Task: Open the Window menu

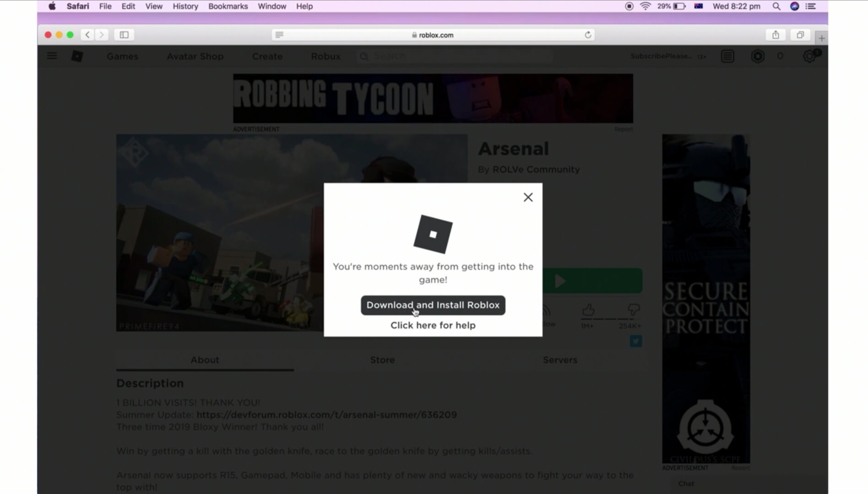Action: click(272, 6)
